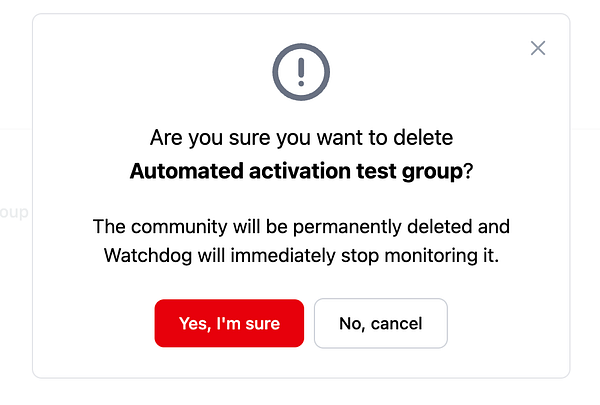
Task: Close the dialog with the X icon
Action: pos(538,48)
